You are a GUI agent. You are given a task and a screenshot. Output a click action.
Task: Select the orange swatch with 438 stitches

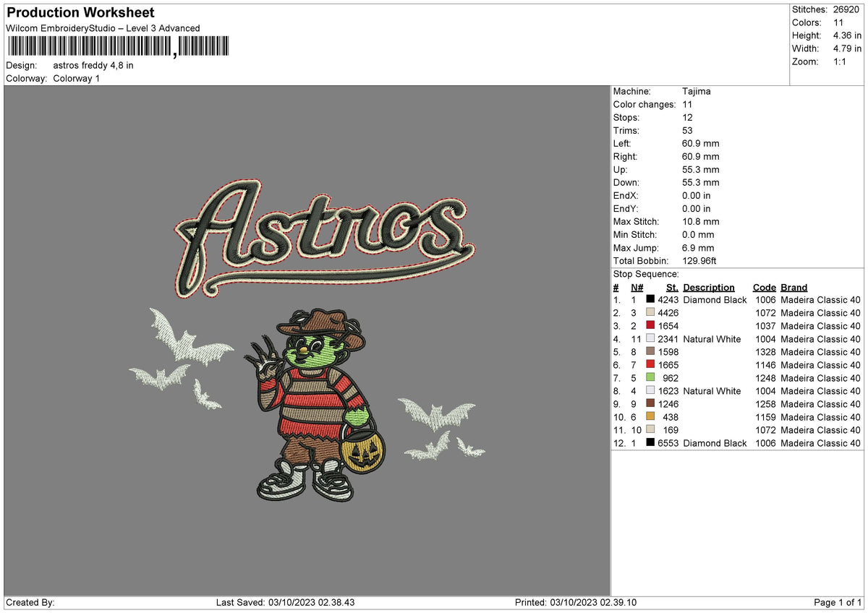(x=651, y=416)
